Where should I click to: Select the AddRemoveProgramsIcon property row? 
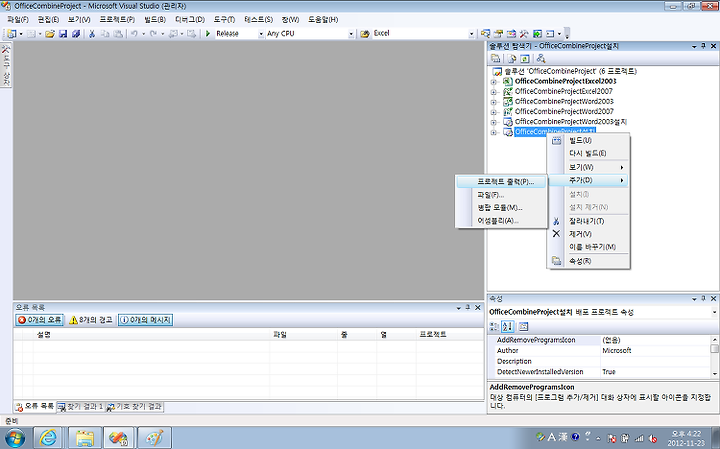click(600, 340)
